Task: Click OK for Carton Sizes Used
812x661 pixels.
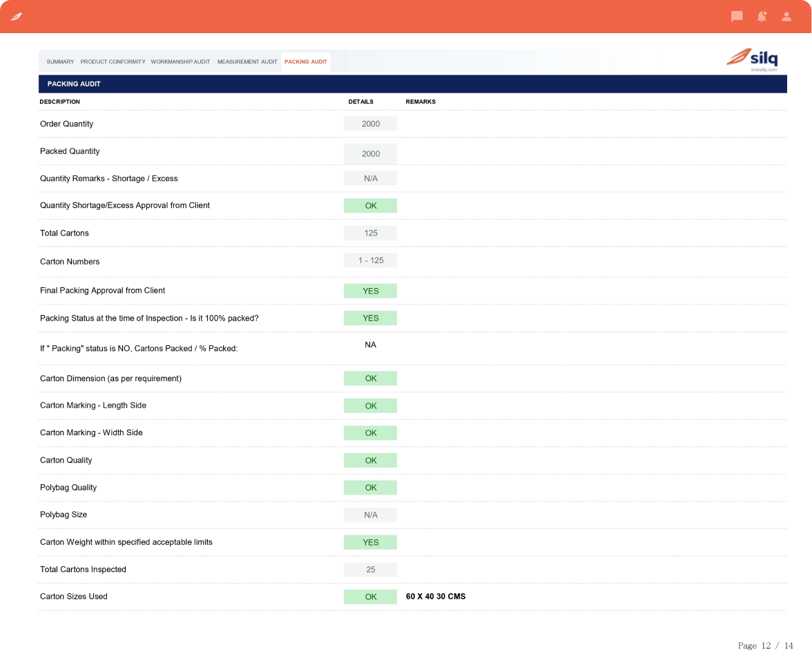Action: click(370, 597)
